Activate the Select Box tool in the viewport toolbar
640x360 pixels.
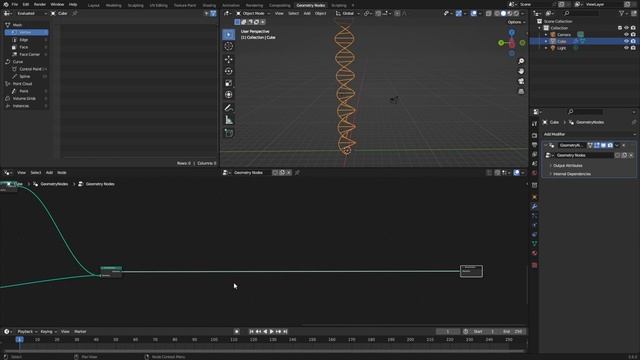pos(229,35)
